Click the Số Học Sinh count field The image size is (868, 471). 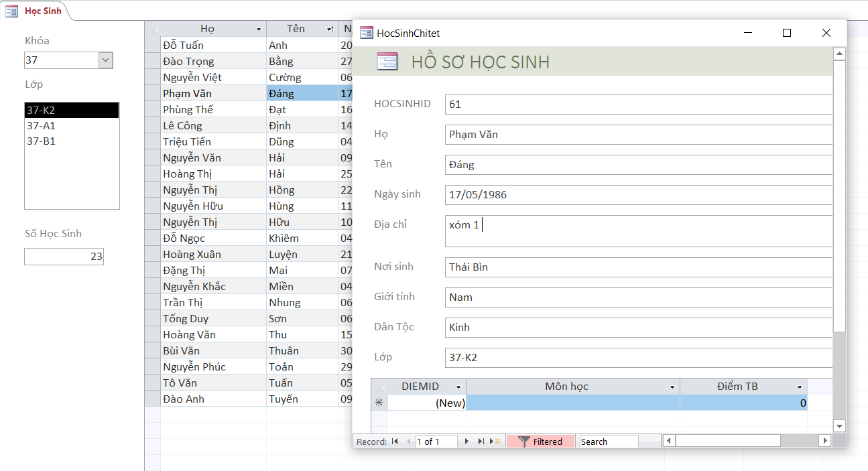pos(64,256)
